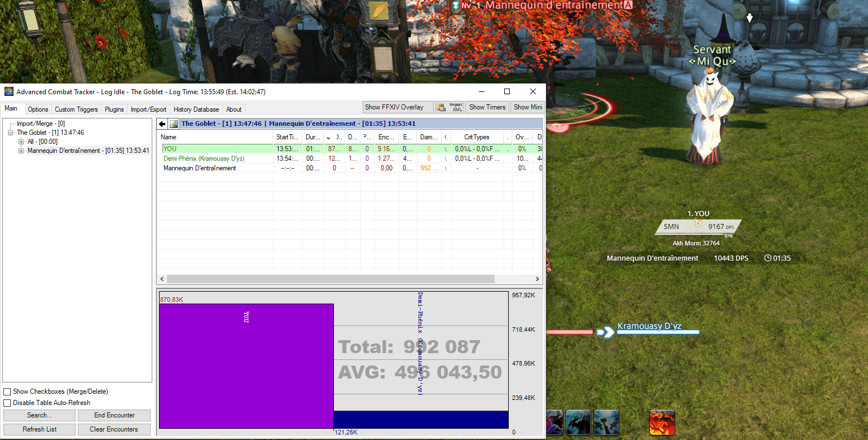This screenshot has height=440, width=868.
Task: Click the StartTi... column header
Action: (x=288, y=137)
